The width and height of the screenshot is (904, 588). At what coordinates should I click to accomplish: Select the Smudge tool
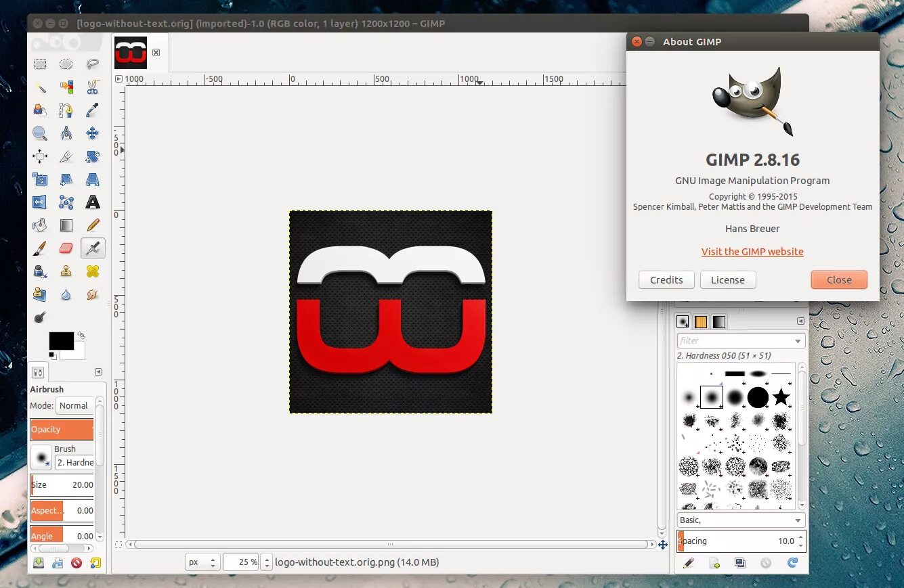click(x=93, y=294)
